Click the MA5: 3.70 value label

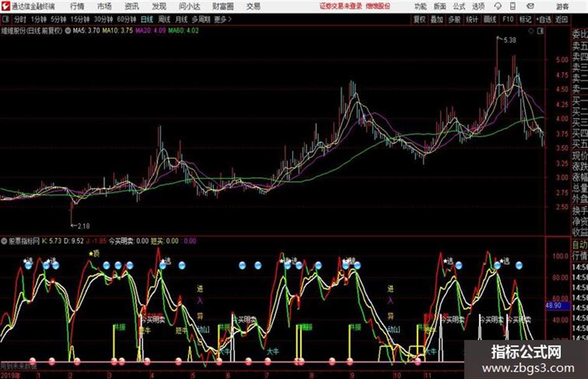point(86,30)
